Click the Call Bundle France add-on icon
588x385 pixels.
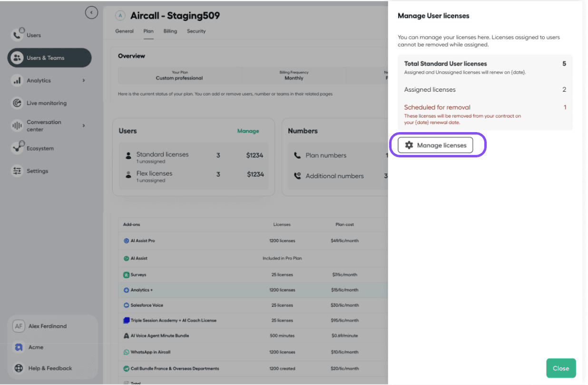click(127, 369)
